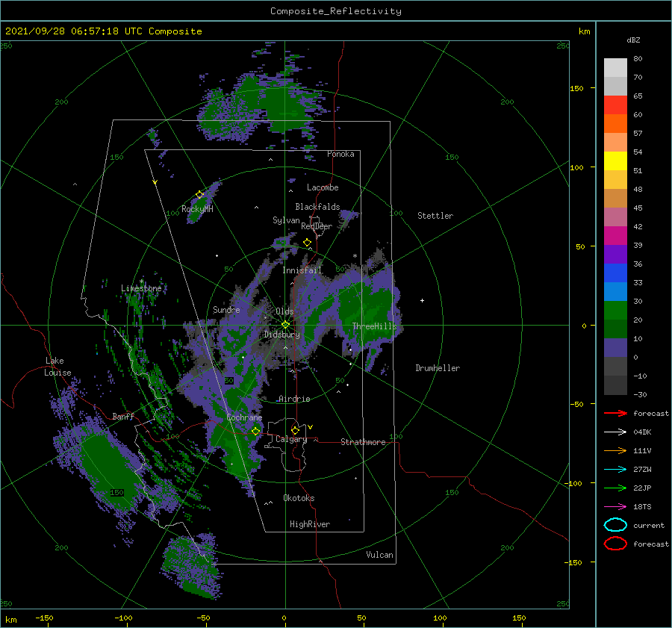
Task: Click the yellow diamond at radar center
Action: (x=285, y=325)
